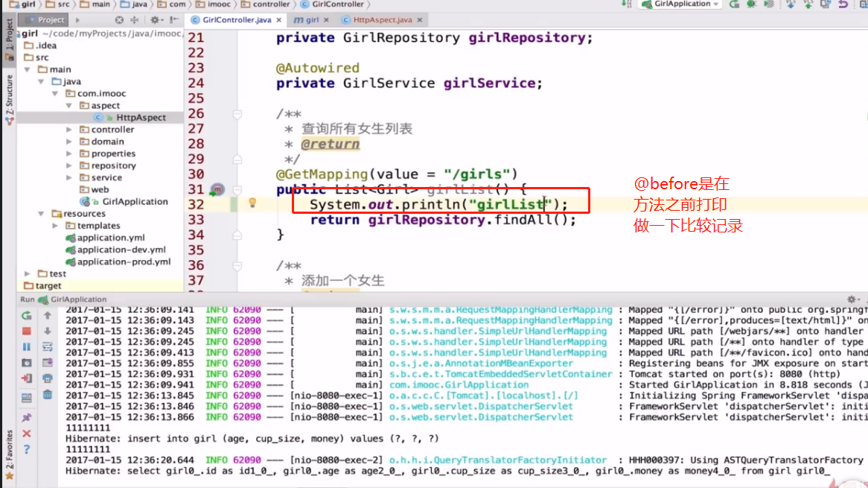Close the GirlController.java tab
Screen dimensions: 868x488
pos(278,20)
